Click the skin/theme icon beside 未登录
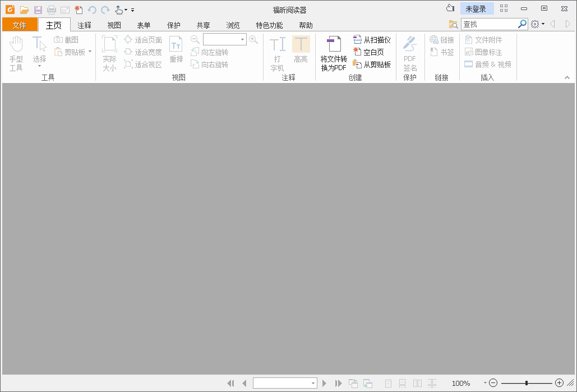577x392 pixels. (x=450, y=8)
